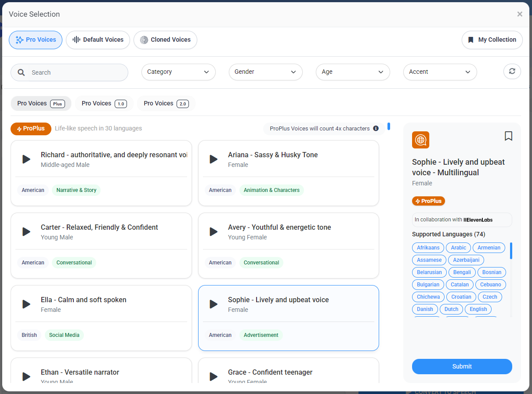The width and height of the screenshot is (532, 394).
Task: Open the Category dropdown
Action: coord(178,72)
